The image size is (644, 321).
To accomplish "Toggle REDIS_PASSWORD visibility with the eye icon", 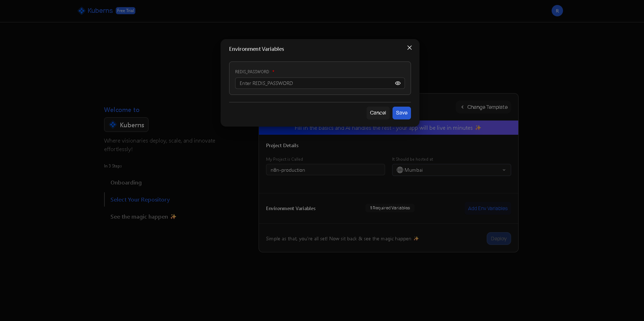I will [x=397, y=83].
